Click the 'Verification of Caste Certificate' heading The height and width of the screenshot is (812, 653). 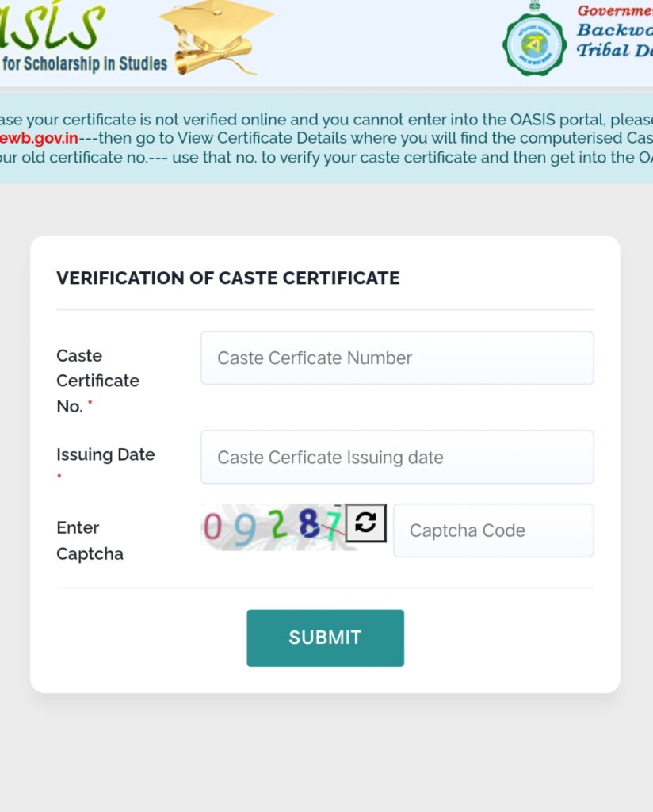(x=228, y=278)
